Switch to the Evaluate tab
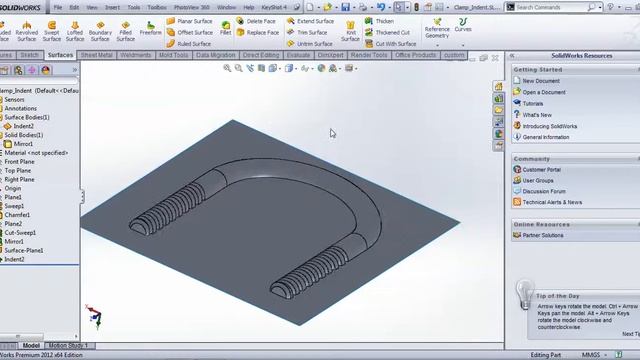This screenshot has height=360, width=640. coord(298,55)
